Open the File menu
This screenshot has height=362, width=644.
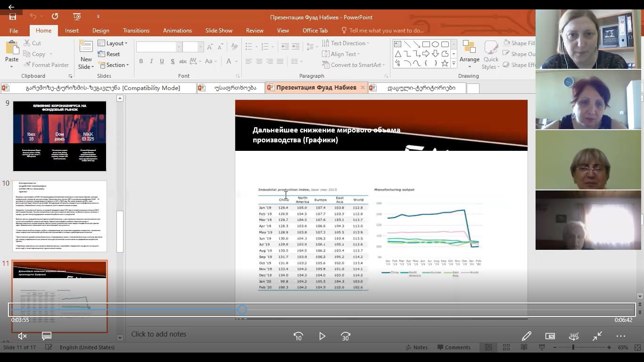14,31
